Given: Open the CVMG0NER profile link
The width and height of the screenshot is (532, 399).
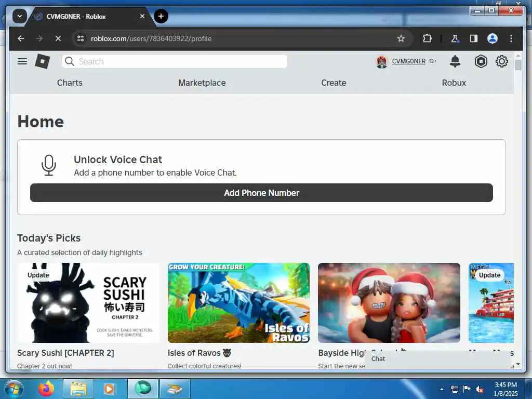Looking at the screenshot, I should tap(408, 61).
